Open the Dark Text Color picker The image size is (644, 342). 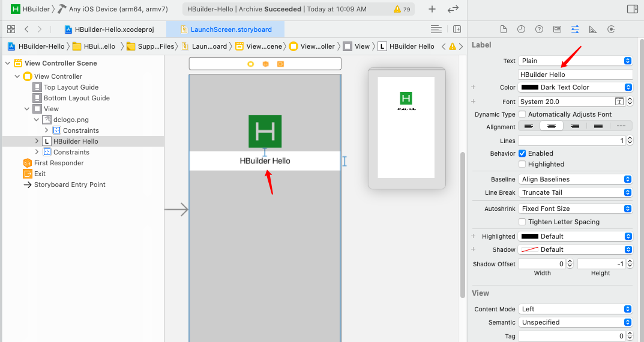(x=575, y=87)
